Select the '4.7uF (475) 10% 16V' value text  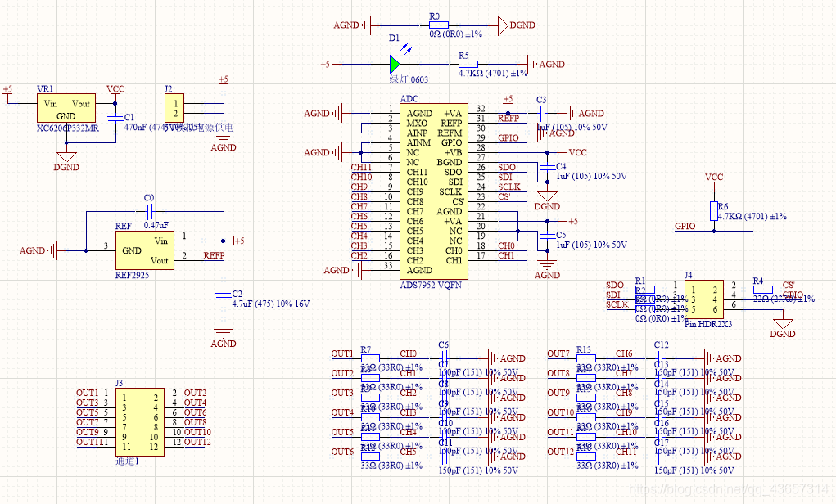tap(271, 304)
